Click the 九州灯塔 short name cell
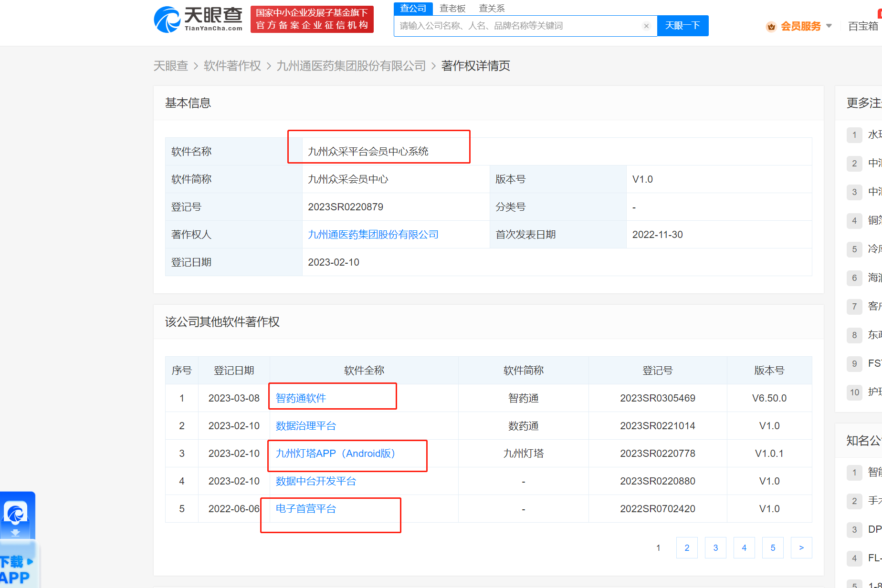The height and width of the screenshot is (588, 882). (x=524, y=454)
